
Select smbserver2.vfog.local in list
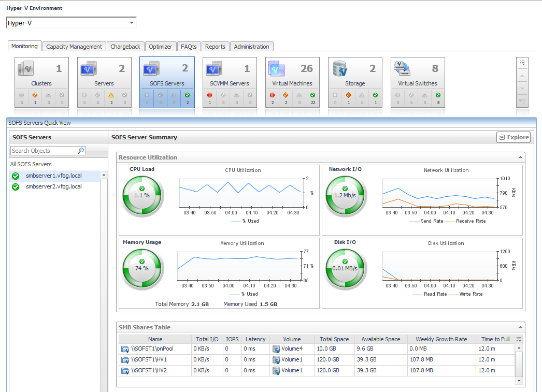click(54, 186)
